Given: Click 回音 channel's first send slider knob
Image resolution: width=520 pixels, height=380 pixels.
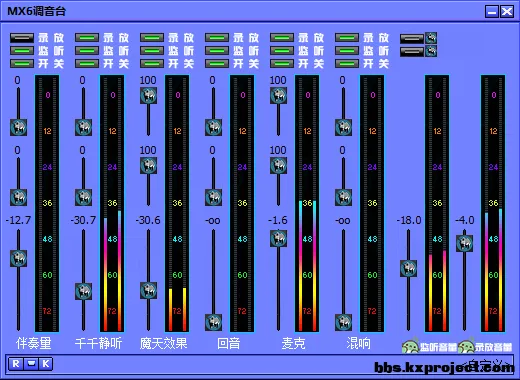Looking at the screenshot, I should (213, 127).
